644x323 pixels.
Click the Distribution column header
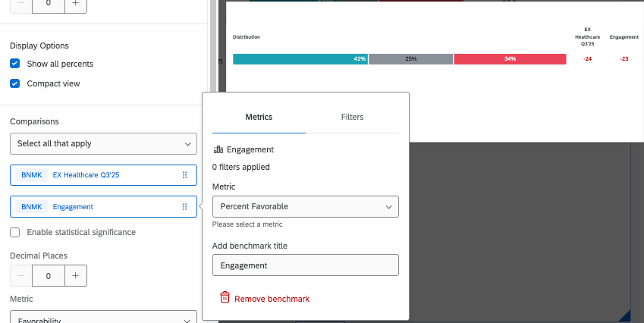click(247, 37)
